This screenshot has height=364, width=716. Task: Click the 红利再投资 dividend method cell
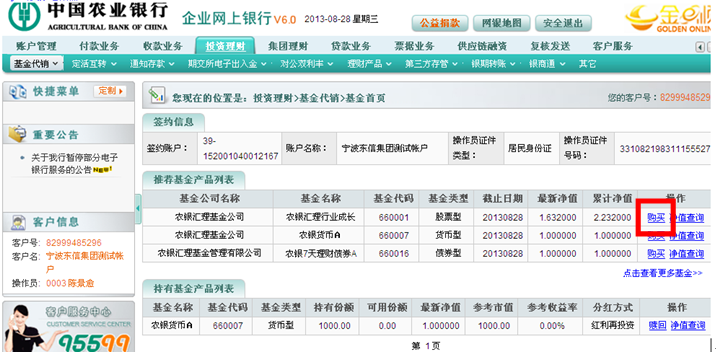pos(612,326)
